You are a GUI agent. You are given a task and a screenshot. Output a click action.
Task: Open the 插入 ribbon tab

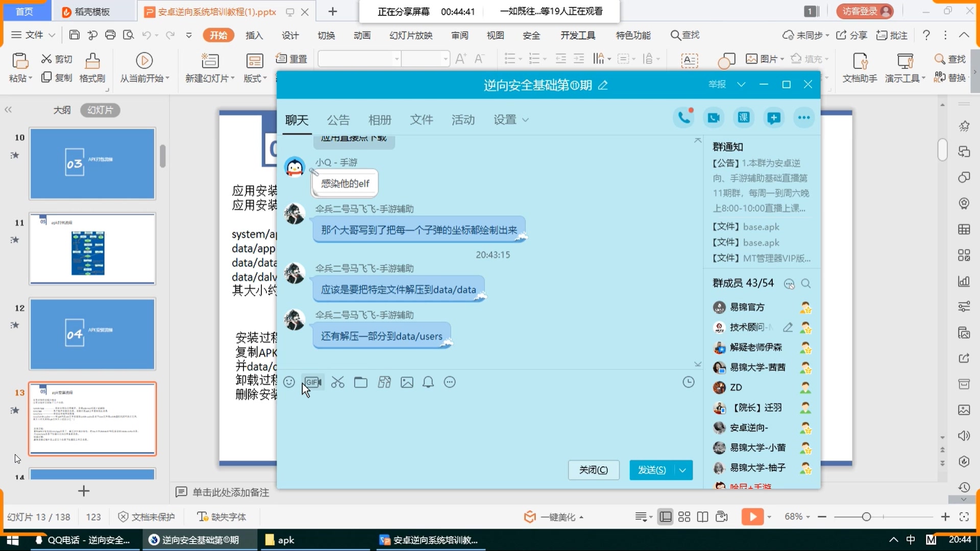coord(254,35)
